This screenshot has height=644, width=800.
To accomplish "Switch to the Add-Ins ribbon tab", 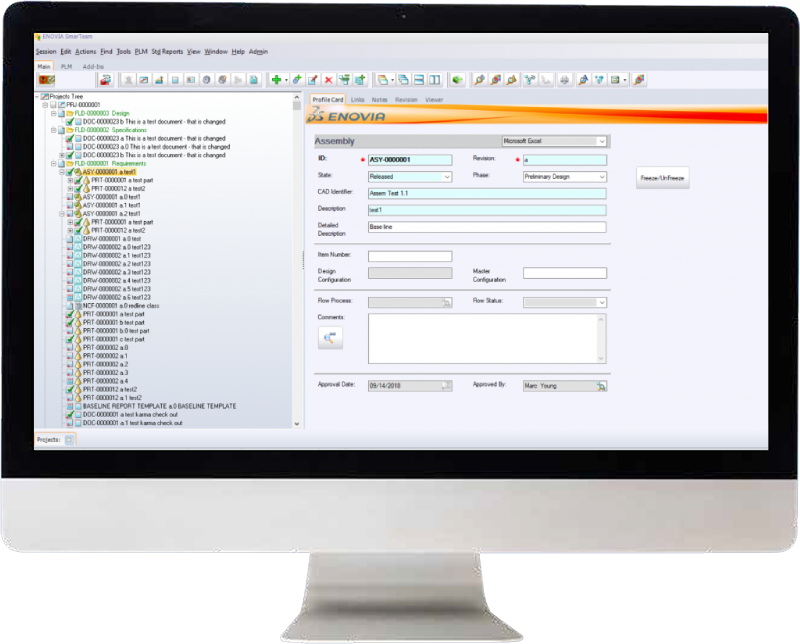I will [93, 66].
